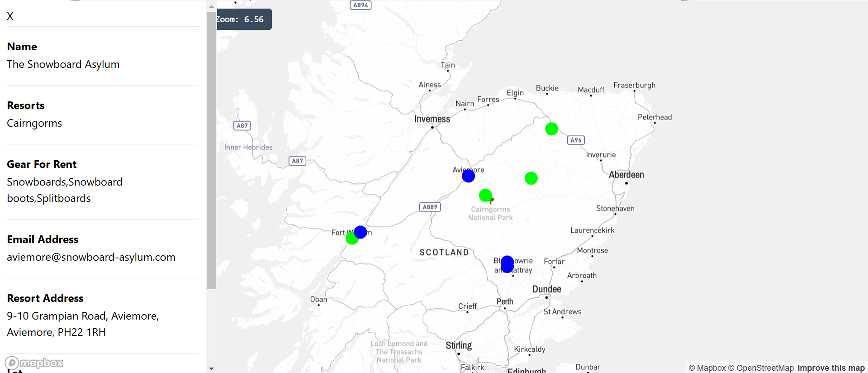The image size is (868, 373).
Task: Click the Aberdeen city label
Action: pos(626,175)
